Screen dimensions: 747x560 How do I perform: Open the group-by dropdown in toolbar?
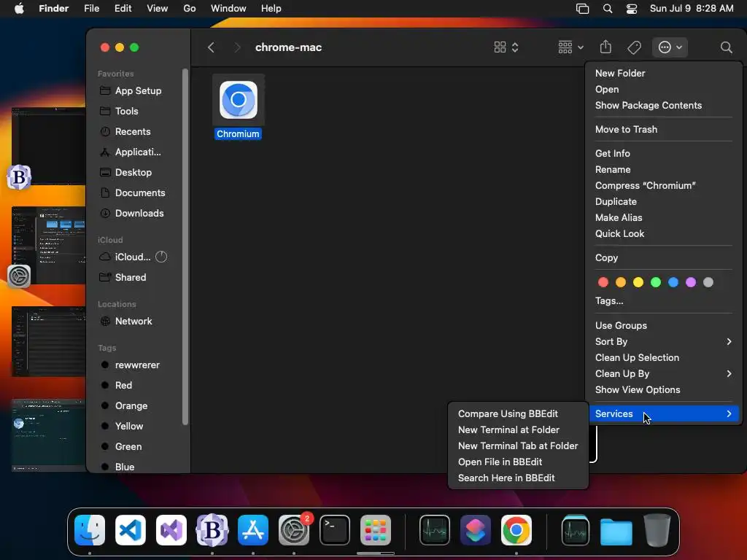click(x=570, y=47)
